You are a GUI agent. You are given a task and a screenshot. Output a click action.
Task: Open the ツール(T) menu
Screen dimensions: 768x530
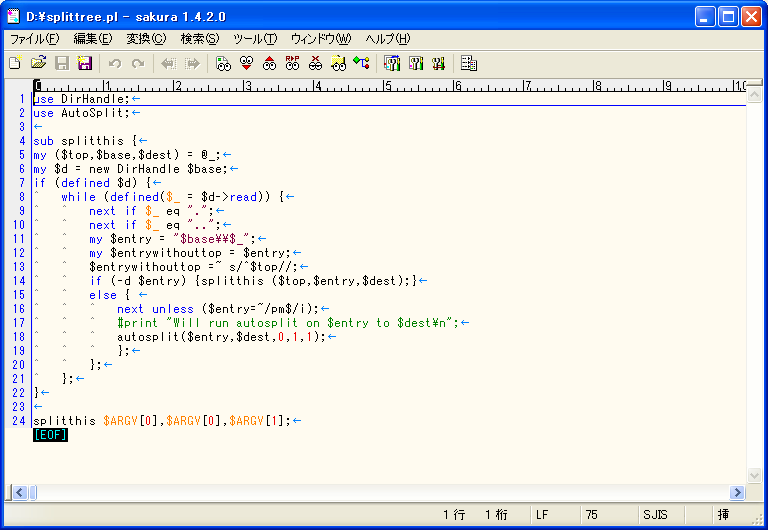tap(254, 39)
